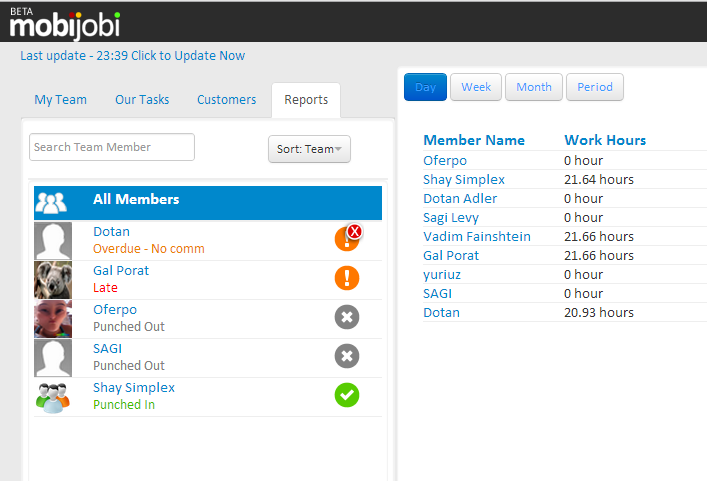Choose the Period report button
The image size is (707, 481).
tap(595, 88)
